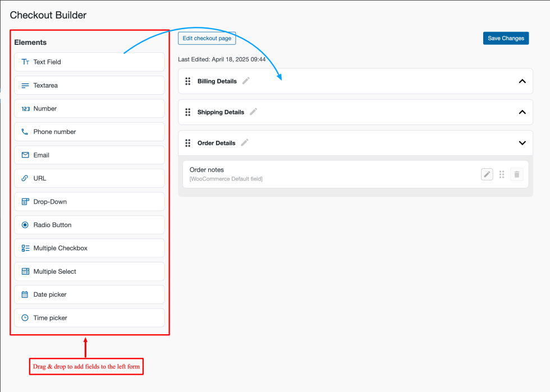550x392 pixels.
Task: Click the Order notes edit pencil button
Action: [487, 174]
